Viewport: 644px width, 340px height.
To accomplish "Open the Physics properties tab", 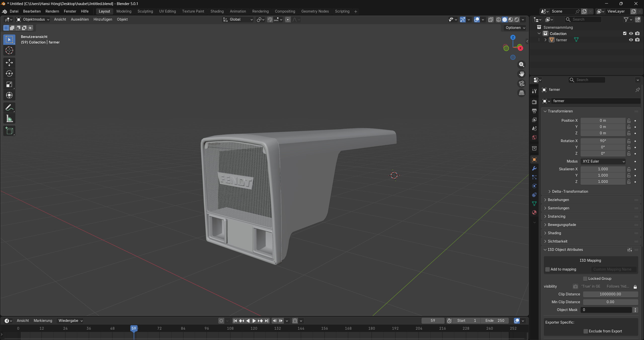I will tap(534, 186).
